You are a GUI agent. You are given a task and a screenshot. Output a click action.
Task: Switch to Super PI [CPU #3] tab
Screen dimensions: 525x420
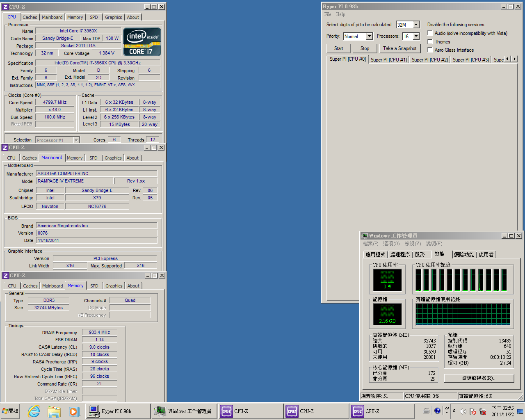tap(471, 60)
